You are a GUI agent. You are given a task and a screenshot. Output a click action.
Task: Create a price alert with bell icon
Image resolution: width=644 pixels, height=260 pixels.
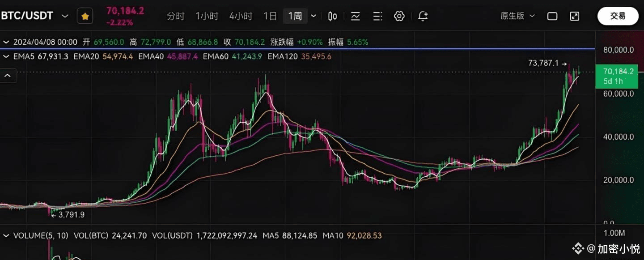423,16
